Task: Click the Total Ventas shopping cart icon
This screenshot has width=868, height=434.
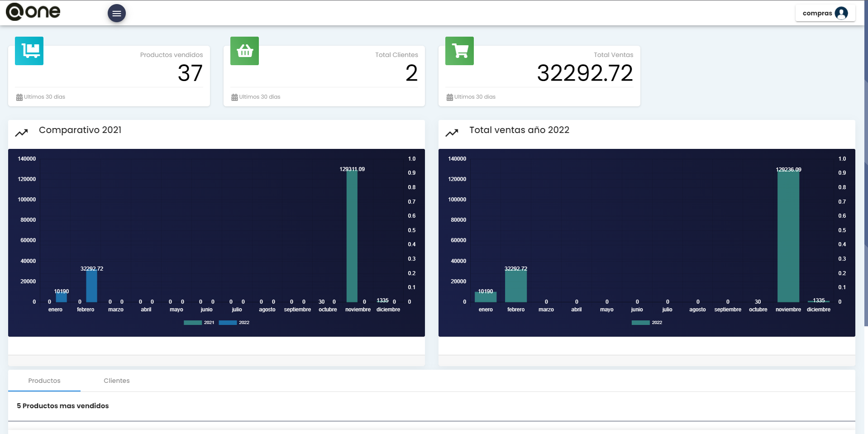Action: pos(459,51)
